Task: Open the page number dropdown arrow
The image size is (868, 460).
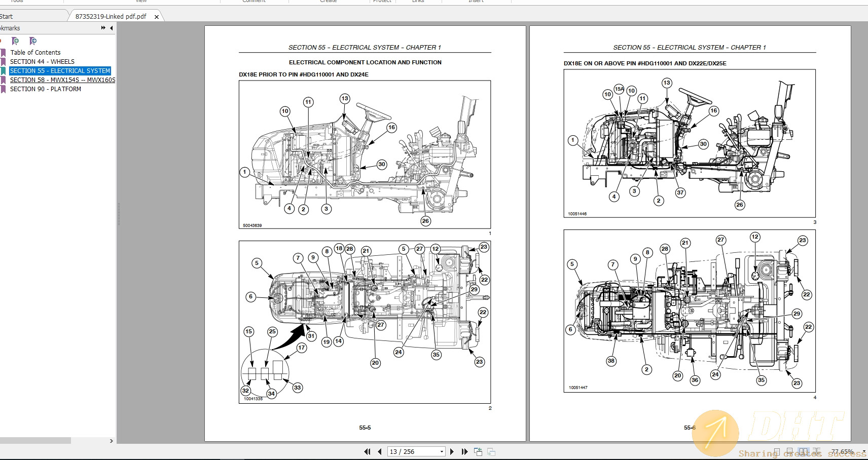Action: point(441,451)
